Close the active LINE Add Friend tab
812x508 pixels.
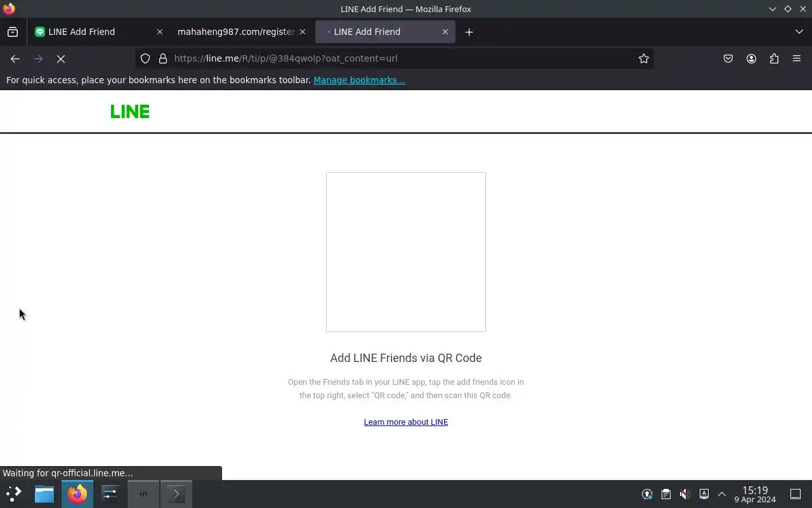click(x=445, y=32)
